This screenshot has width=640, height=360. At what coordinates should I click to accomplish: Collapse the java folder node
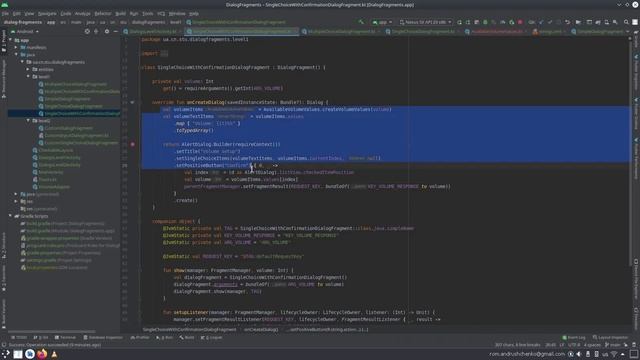(16, 55)
